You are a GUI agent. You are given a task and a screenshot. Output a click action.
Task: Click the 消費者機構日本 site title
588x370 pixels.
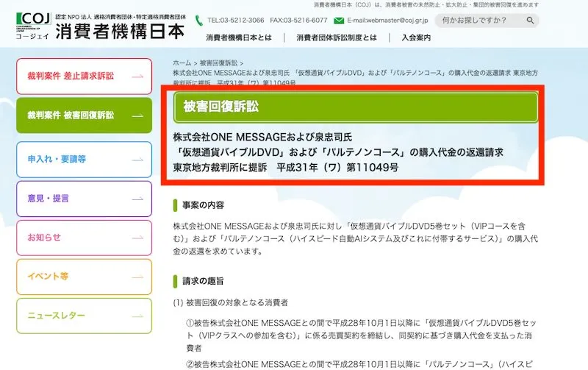click(120, 32)
